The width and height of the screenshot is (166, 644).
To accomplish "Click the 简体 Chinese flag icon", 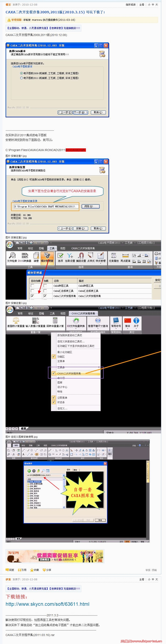I will 128,320.
